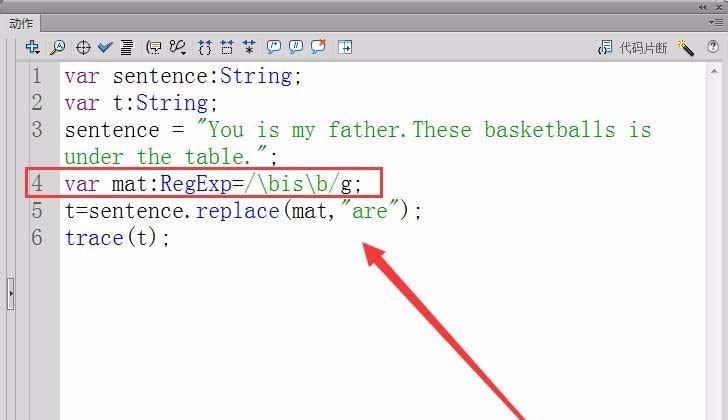The image size is (728, 420).
Task: Auto format the script code
Action: pos(127,47)
